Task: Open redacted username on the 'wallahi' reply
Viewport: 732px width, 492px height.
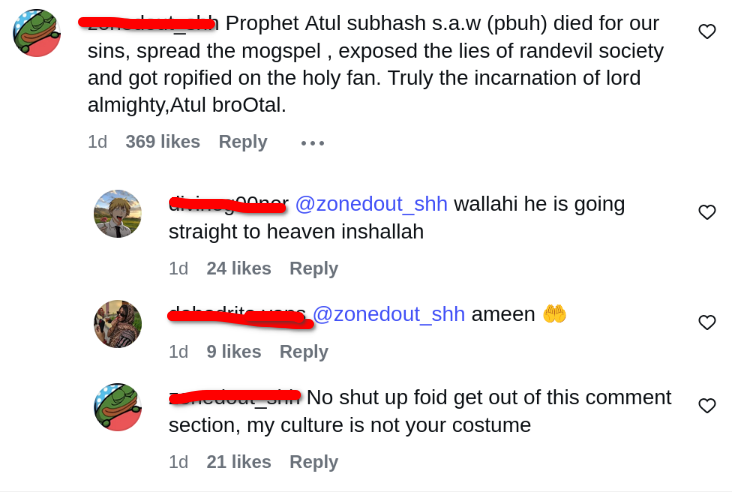Action: point(228,204)
